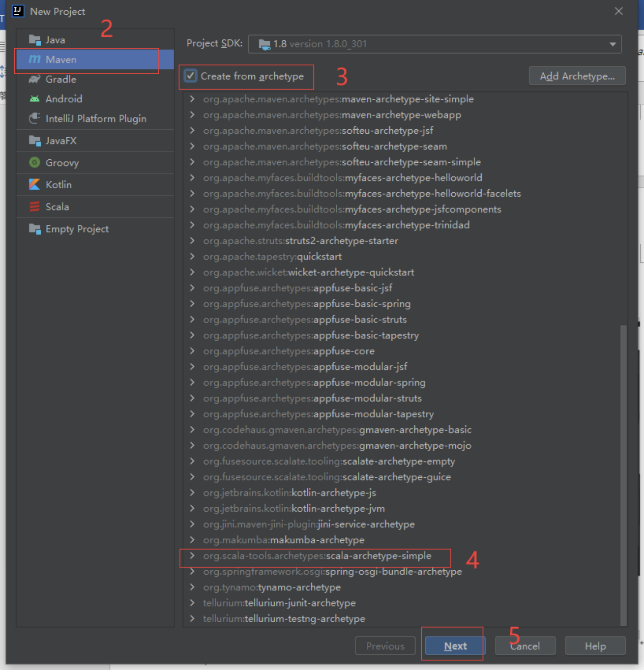Select scalate-archetype-empty row text
This screenshot has height=670, width=644.
329,461
